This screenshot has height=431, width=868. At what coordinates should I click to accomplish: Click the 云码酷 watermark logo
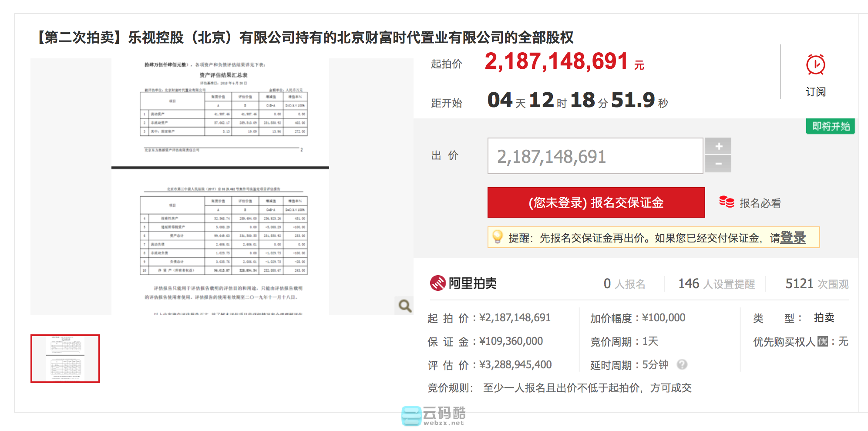click(434, 416)
